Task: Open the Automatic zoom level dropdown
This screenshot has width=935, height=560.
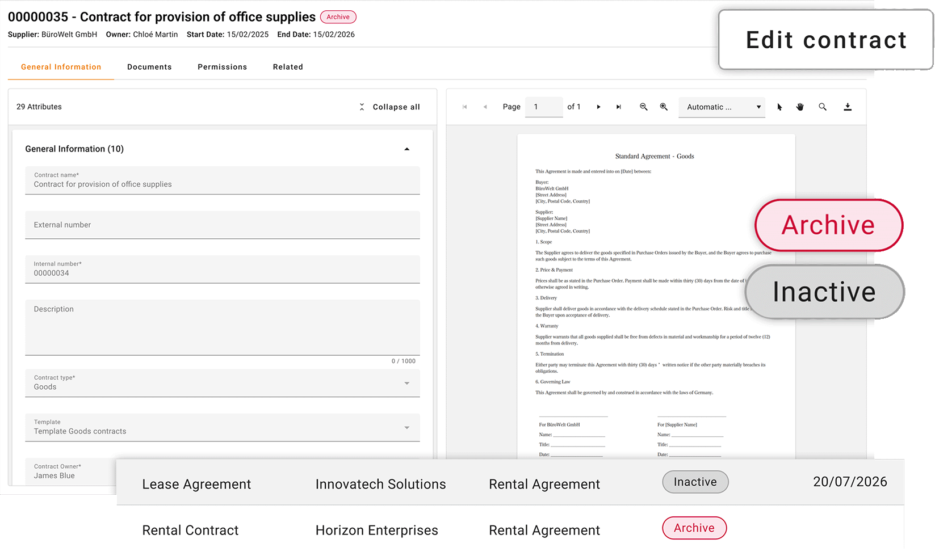Action: tap(722, 107)
